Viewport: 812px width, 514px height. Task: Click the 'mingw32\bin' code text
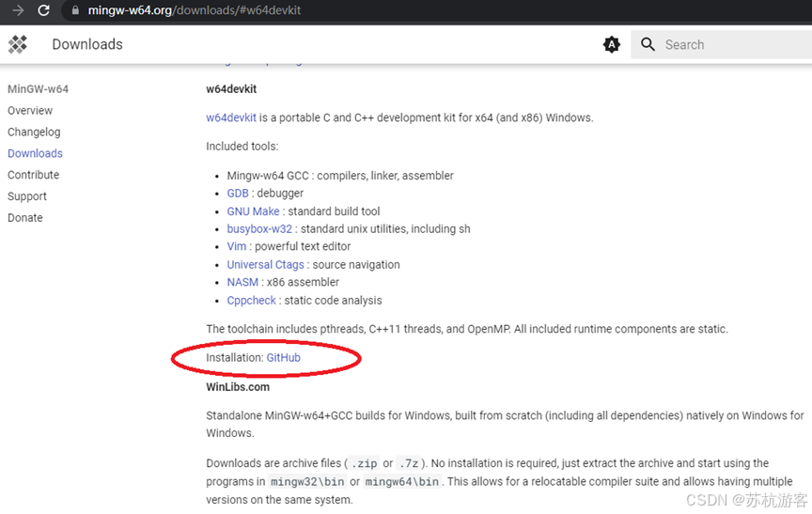point(307,482)
